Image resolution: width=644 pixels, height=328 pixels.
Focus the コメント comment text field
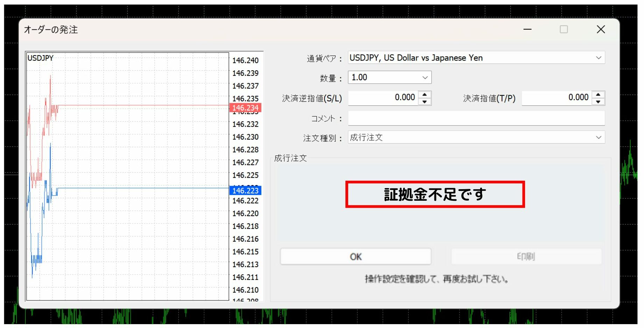pos(476,119)
